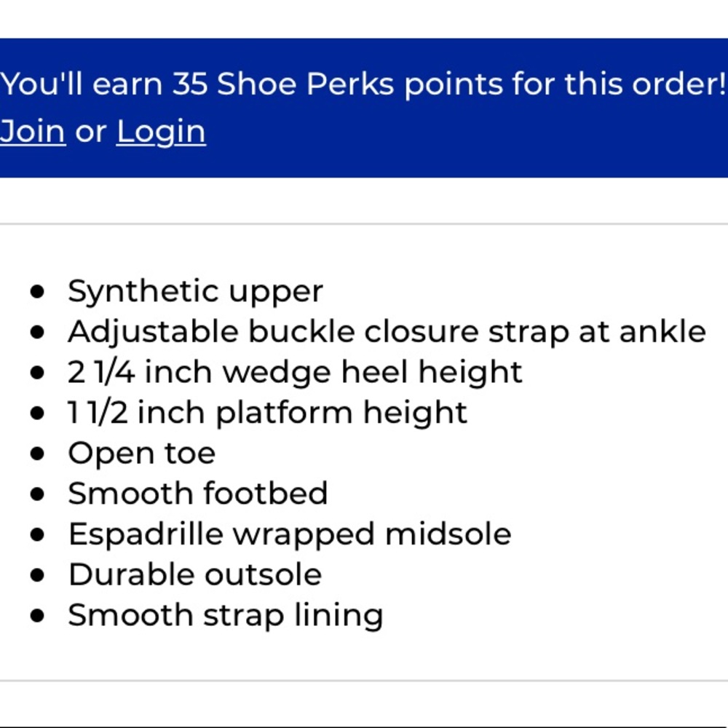Click the bullet beside 'Smooth footbed'
Image resolution: width=728 pixels, height=728 pixels.
tap(37, 494)
